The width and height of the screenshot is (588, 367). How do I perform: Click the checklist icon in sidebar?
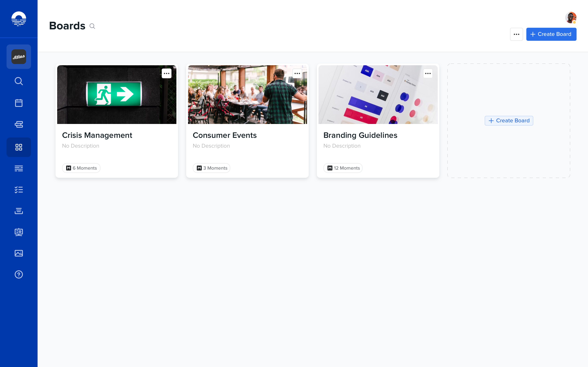point(19,190)
